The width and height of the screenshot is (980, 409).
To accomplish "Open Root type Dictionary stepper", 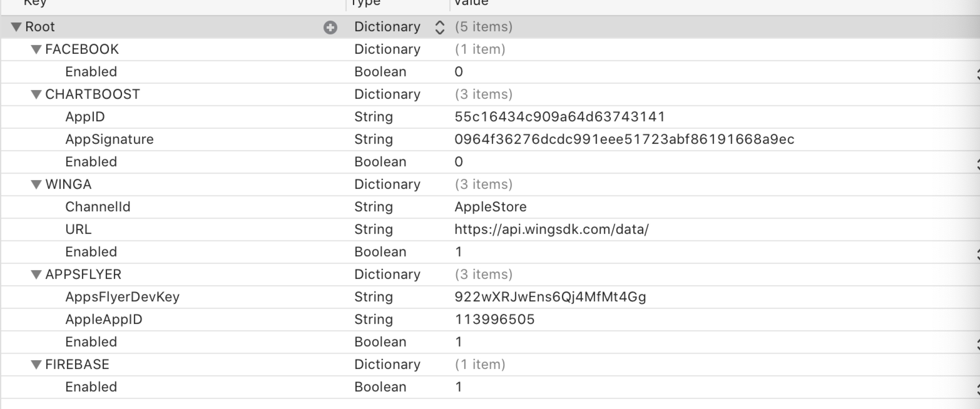I will tap(439, 28).
